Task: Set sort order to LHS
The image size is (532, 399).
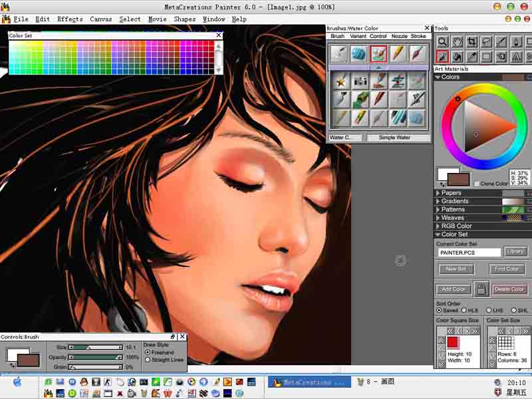Action: pos(489,311)
